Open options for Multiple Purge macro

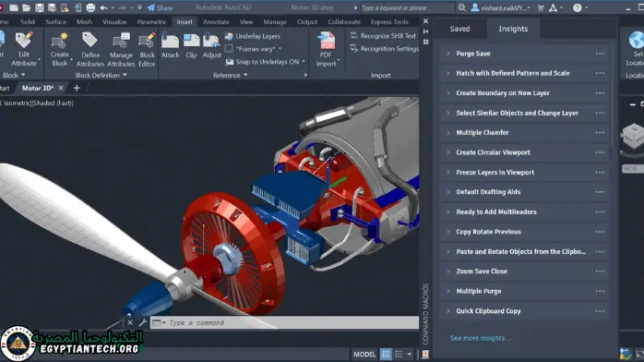[x=600, y=291]
